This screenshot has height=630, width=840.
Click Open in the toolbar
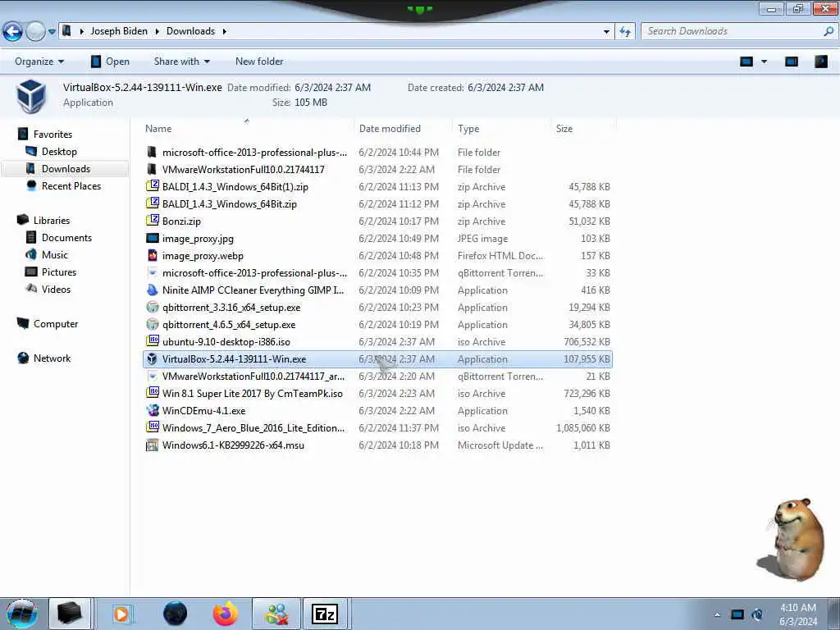pos(110,62)
